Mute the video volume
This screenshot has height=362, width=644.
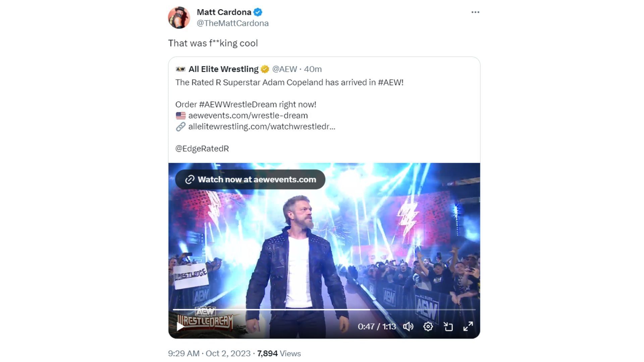coord(408,326)
